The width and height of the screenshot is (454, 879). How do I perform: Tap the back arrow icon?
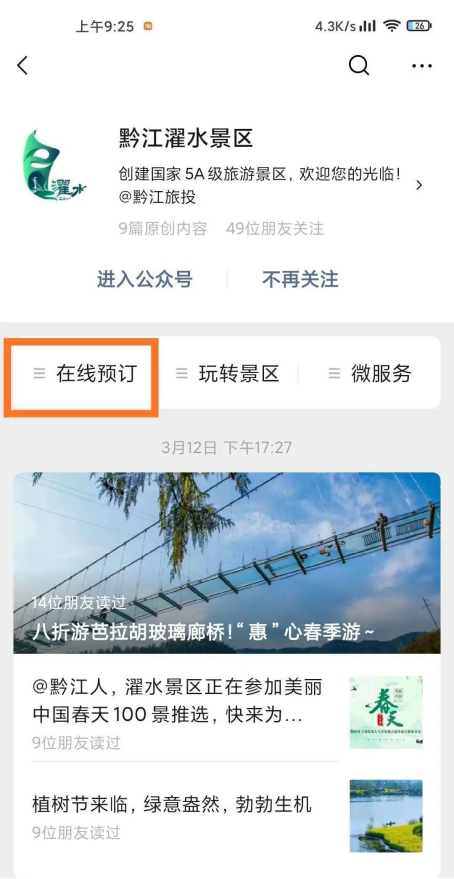22,66
